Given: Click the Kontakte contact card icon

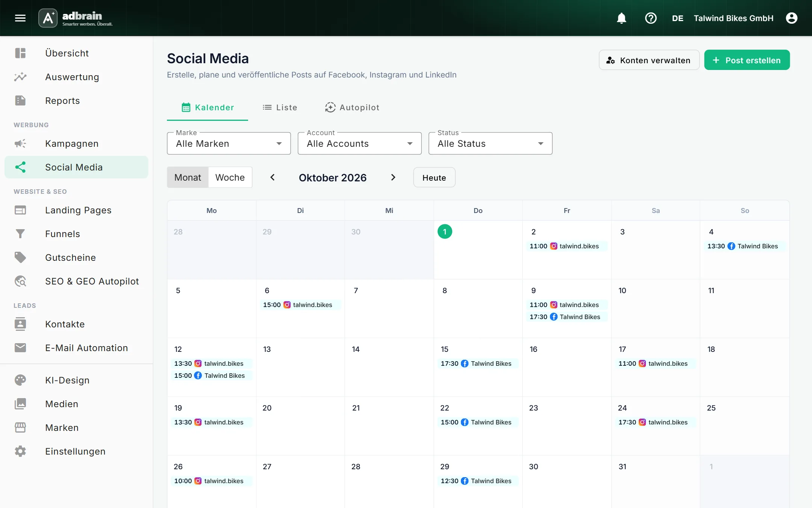Looking at the screenshot, I should tap(20, 324).
